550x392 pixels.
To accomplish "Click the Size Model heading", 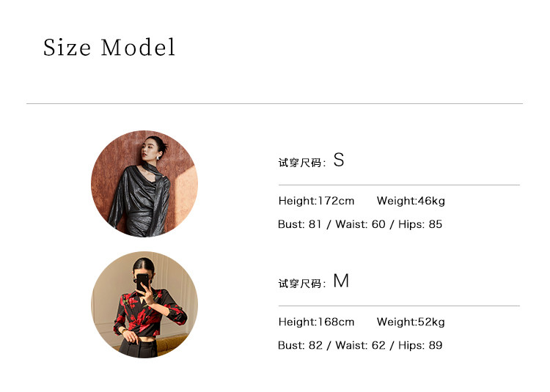I will tap(109, 48).
